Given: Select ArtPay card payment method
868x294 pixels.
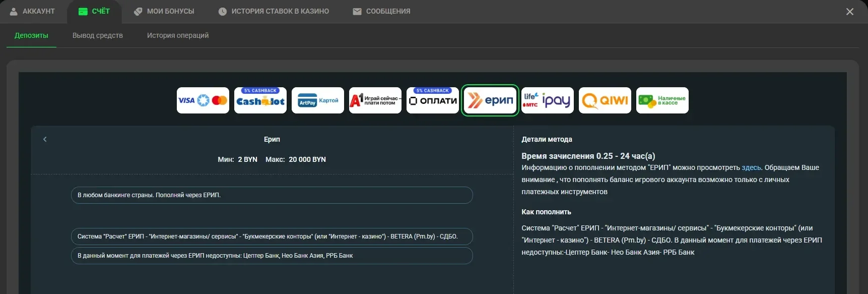Looking at the screenshot, I should (318, 100).
